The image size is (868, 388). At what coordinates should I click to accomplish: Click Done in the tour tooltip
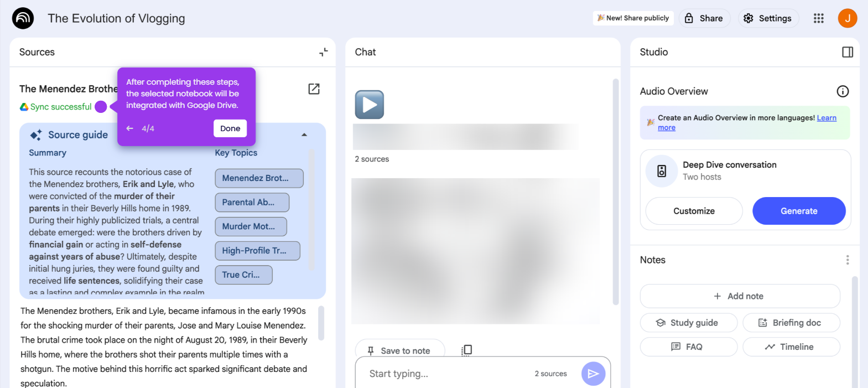pos(230,128)
